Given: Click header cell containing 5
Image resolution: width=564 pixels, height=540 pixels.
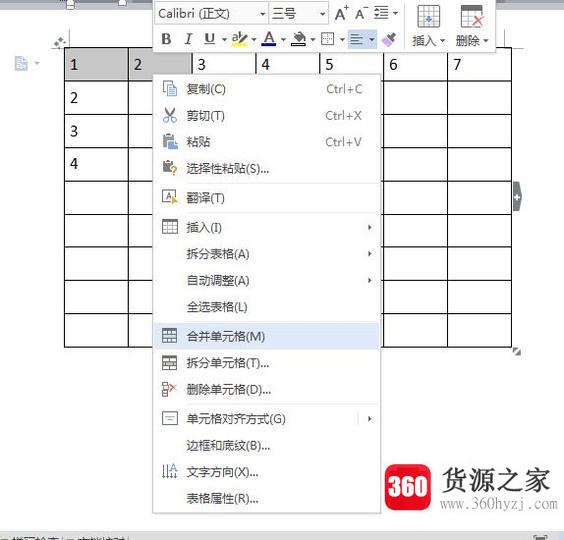Looking at the screenshot, I should [352, 64].
